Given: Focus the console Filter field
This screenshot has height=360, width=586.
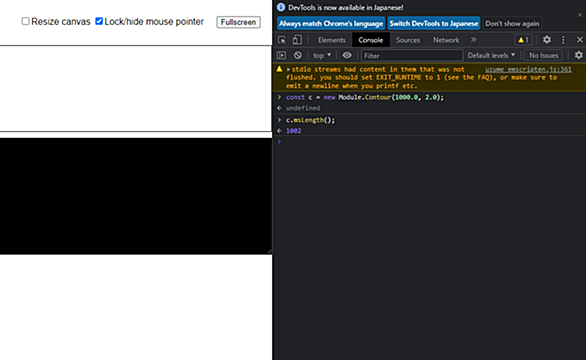Looking at the screenshot, I should click(x=412, y=55).
